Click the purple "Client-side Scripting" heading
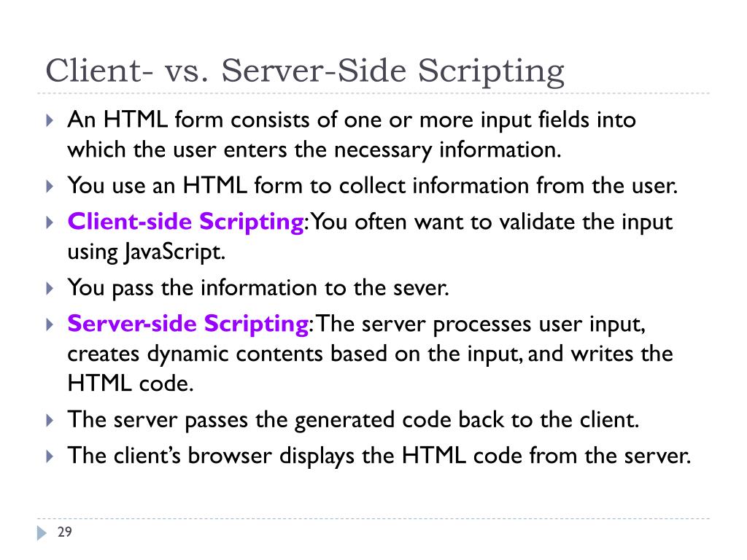 186,222
